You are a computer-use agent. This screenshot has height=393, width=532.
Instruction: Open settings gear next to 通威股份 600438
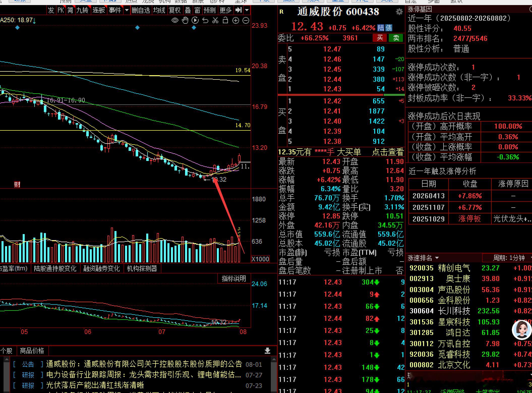tap(399, 12)
